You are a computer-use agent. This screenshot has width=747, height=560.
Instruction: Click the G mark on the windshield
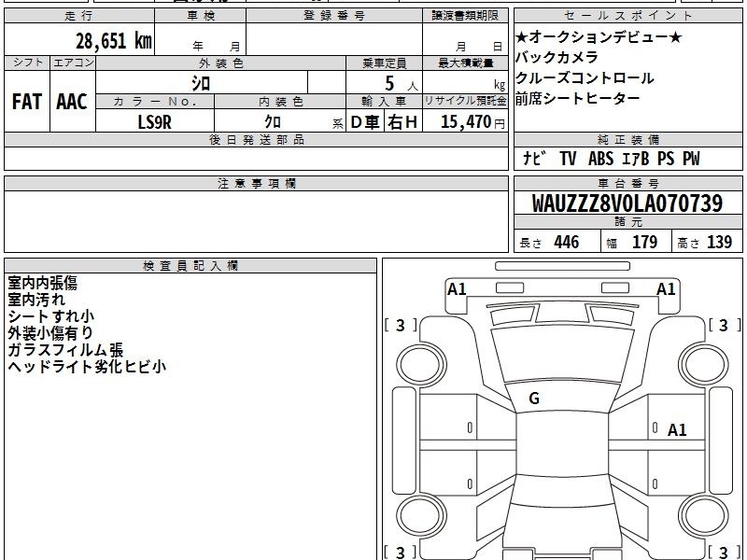click(534, 399)
